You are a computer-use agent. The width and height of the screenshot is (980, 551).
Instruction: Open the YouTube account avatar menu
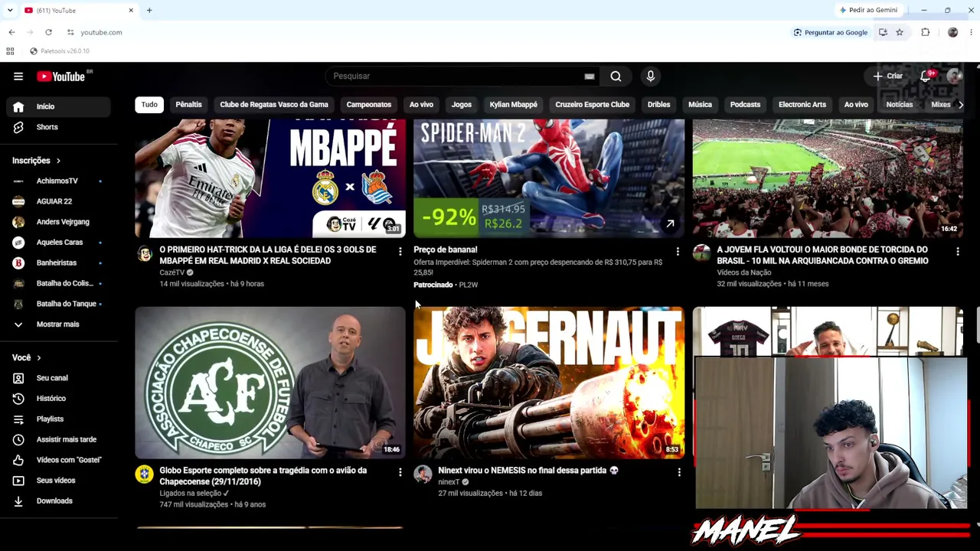click(954, 76)
